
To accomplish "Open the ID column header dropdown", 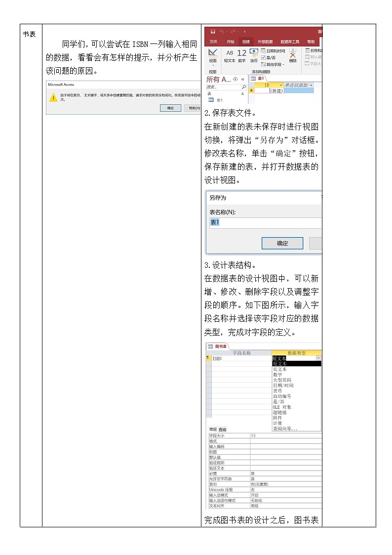I will tap(281, 85).
